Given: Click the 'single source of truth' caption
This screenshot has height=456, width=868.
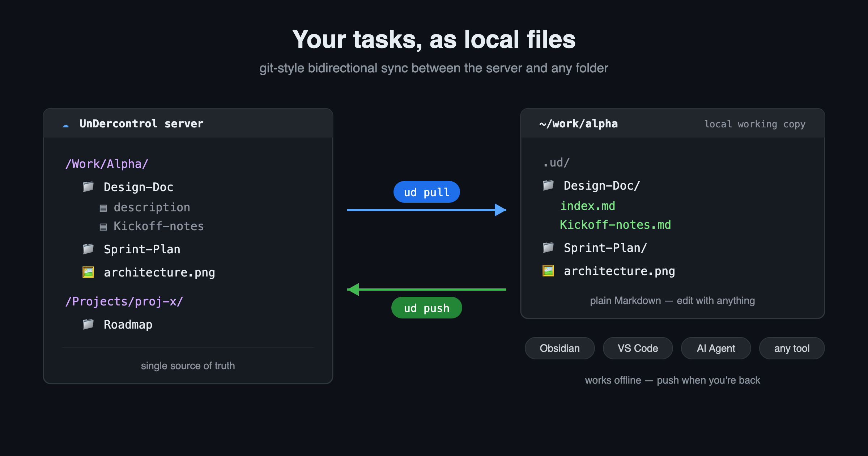Looking at the screenshot, I should 188,366.
